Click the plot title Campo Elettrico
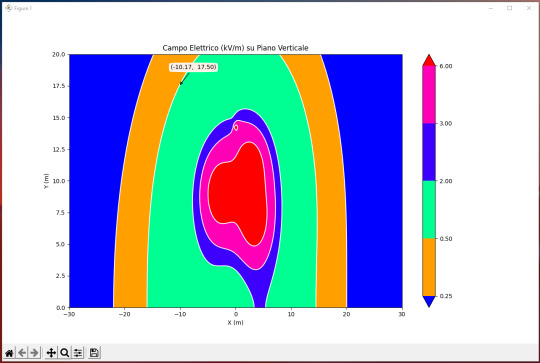Viewport: 540px width, 363px height. click(235, 48)
